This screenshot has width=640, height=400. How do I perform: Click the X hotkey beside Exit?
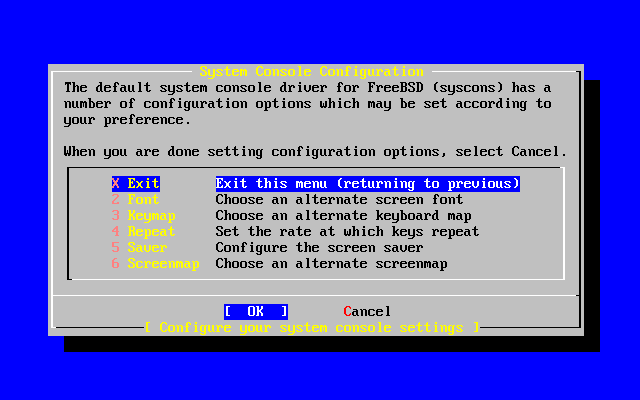[116, 184]
